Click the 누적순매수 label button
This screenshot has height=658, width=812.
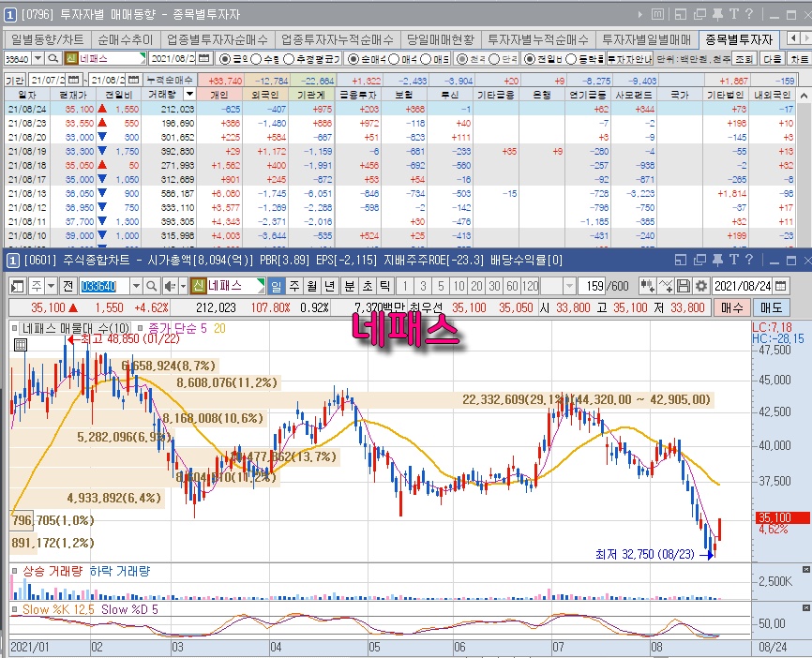[x=170, y=81]
